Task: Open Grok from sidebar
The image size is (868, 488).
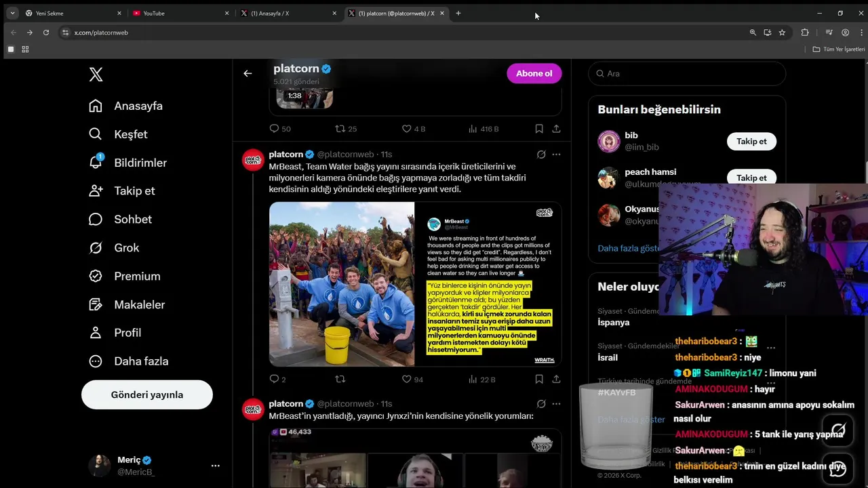Action: coord(114,247)
